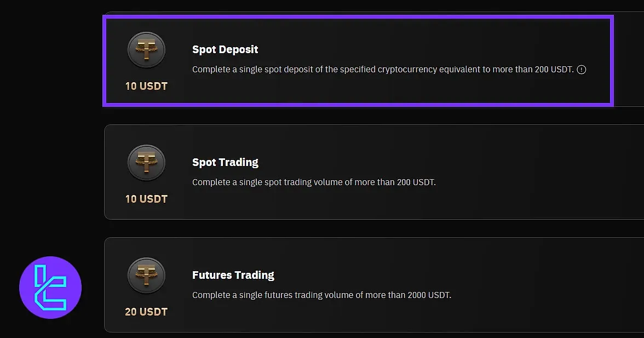Click the Futures Trading volume description text
The height and width of the screenshot is (338, 644).
click(321, 295)
